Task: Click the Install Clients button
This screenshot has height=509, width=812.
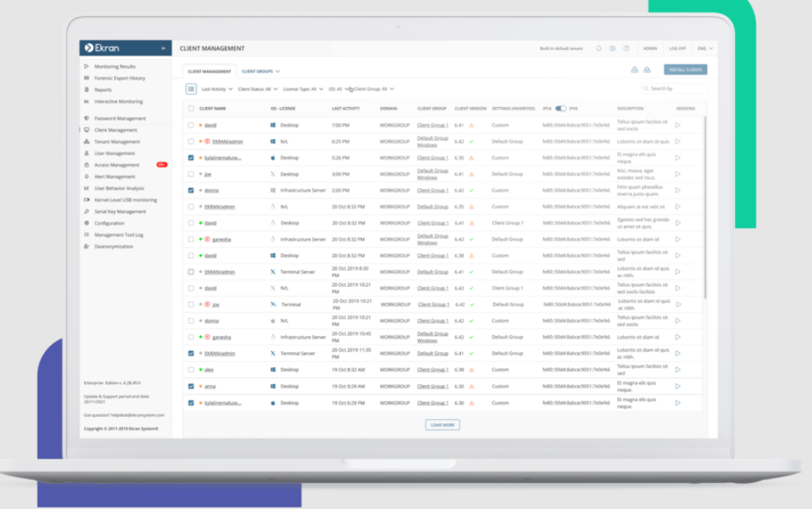Action: pyautogui.click(x=685, y=69)
